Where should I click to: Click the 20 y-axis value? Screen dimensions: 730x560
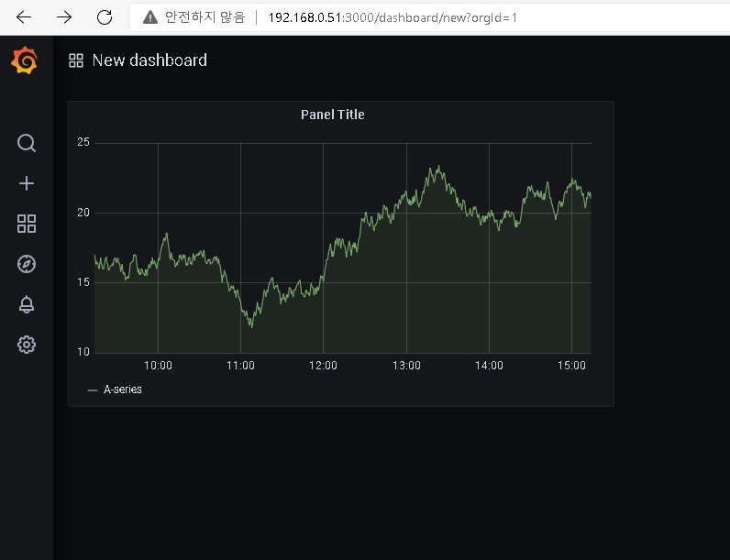[x=83, y=213]
